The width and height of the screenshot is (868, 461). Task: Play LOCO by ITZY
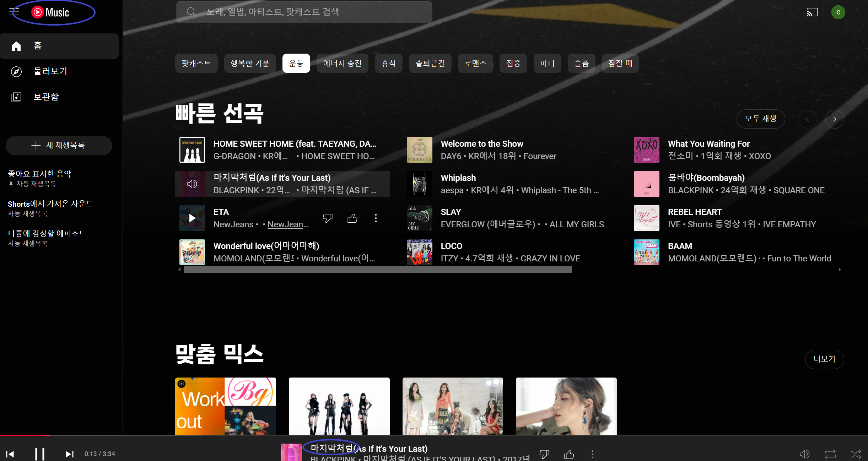click(x=420, y=252)
